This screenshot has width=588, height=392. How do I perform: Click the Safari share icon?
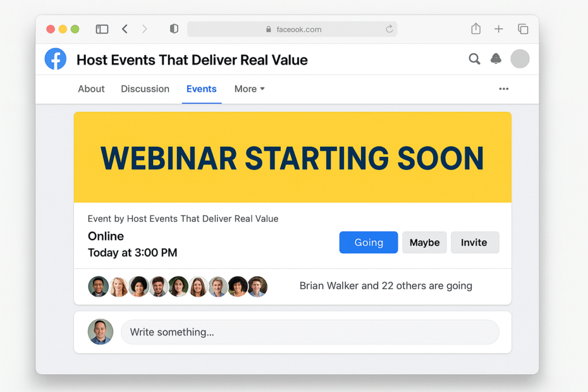click(475, 28)
